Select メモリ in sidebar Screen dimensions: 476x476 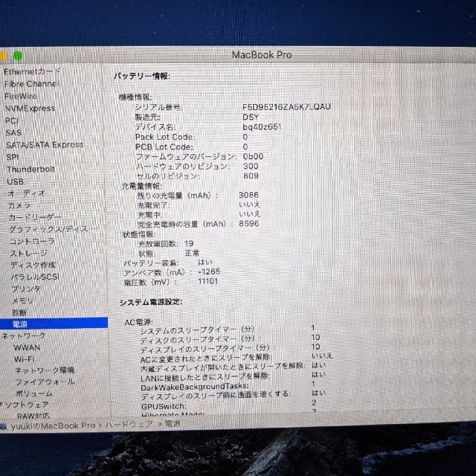coord(22,300)
